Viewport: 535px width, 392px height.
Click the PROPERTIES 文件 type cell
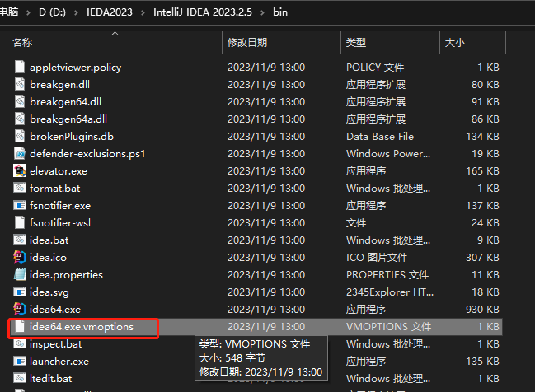point(387,275)
